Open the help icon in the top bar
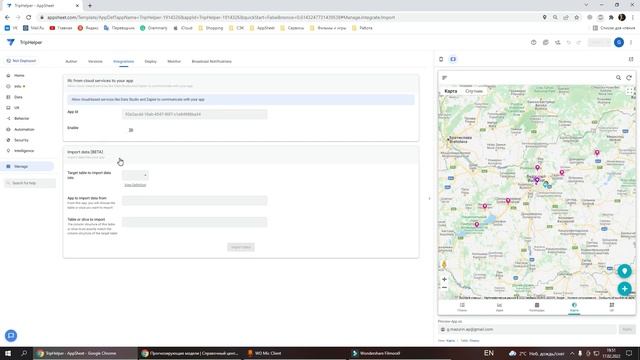 pos(533,42)
